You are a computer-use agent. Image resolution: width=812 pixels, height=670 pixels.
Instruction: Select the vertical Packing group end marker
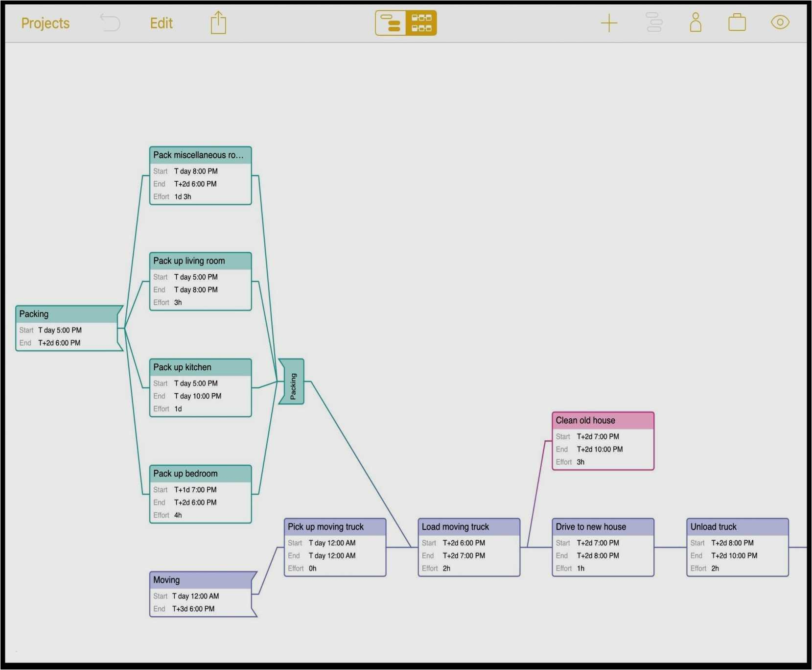tap(292, 382)
